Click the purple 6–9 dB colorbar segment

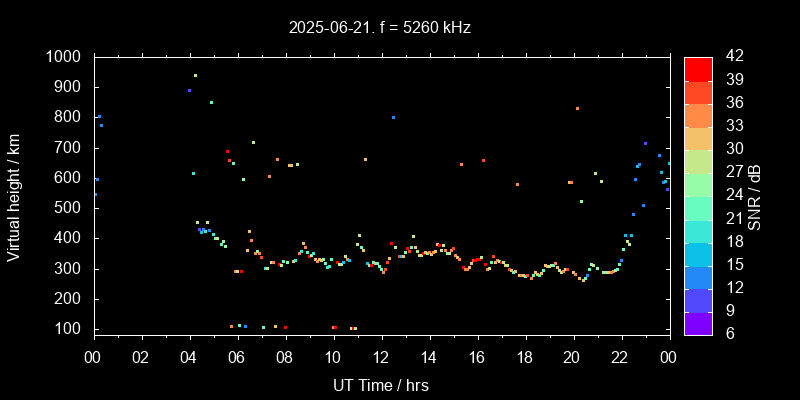pyautogui.click(x=698, y=322)
